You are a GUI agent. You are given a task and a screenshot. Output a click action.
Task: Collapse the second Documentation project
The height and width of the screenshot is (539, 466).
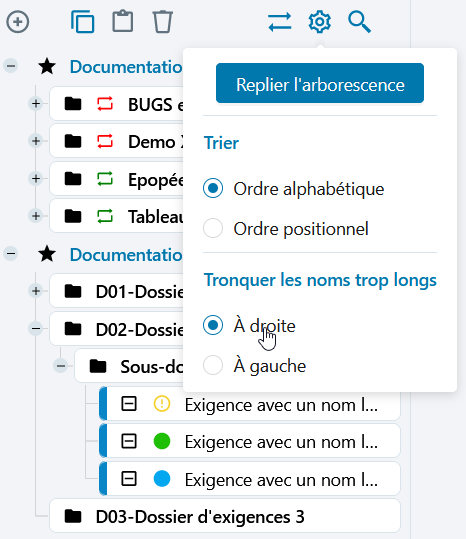[x=11, y=254]
